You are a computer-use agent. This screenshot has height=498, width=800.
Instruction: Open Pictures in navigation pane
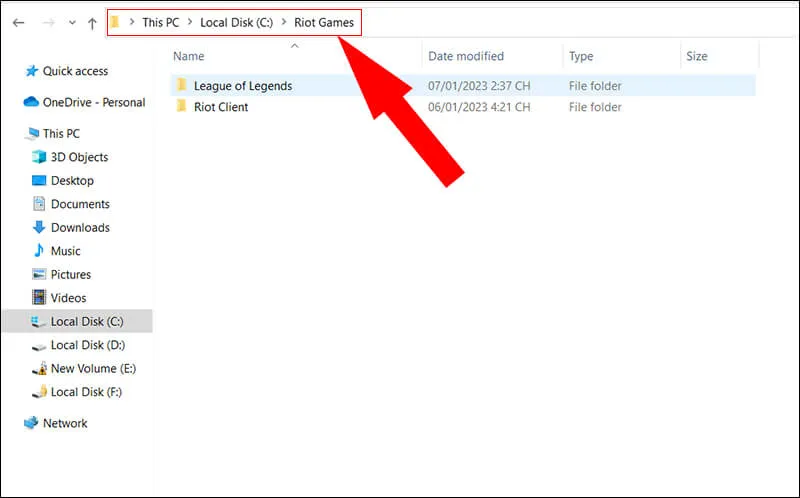pyautogui.click(x=70, y=275)
